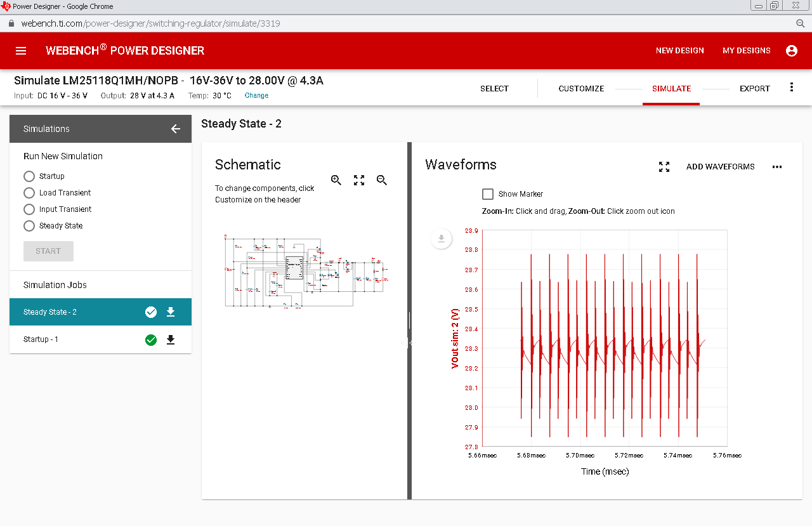The height and width of the screenshot is (526, 812).
Task: Expand Waveforms panel to full screen
Action: 664,167
